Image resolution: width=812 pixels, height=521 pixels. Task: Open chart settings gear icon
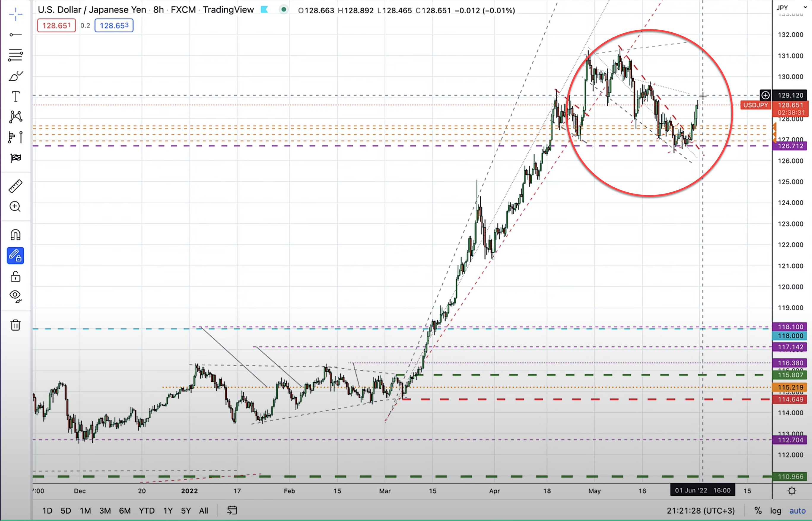[x=792, y=491]
